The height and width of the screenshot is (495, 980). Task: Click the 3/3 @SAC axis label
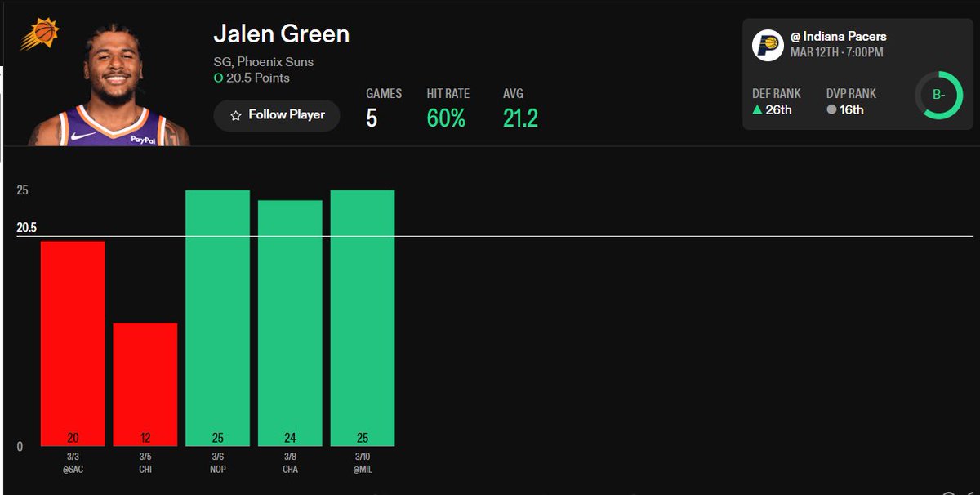pos(73,463)
